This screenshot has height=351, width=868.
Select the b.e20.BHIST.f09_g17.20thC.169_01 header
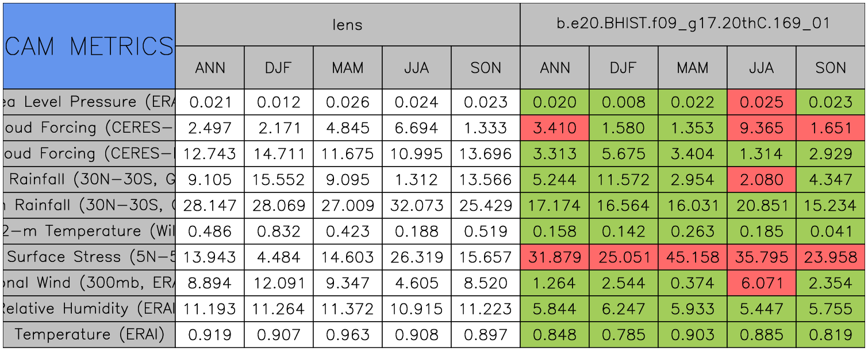click(693, 24)
